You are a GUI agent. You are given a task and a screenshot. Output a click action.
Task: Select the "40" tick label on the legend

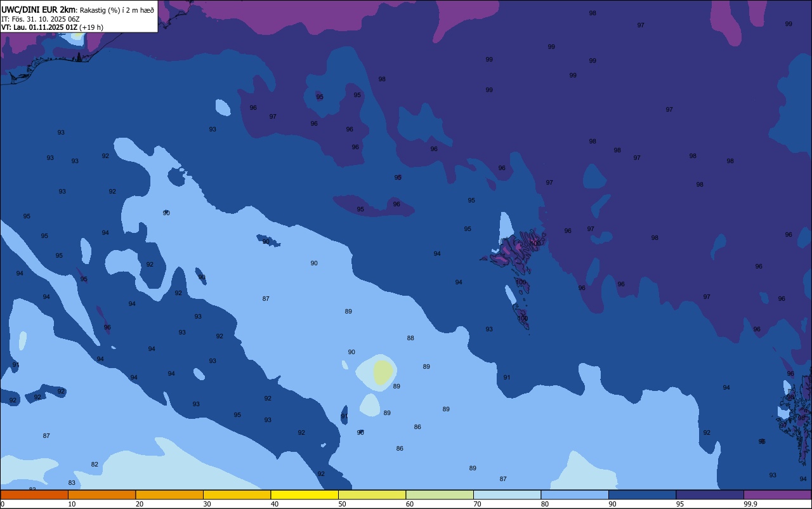click(275, 504)
